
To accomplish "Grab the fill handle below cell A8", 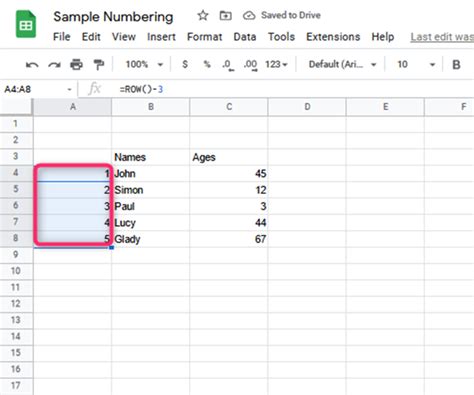I will click(112, 247).
